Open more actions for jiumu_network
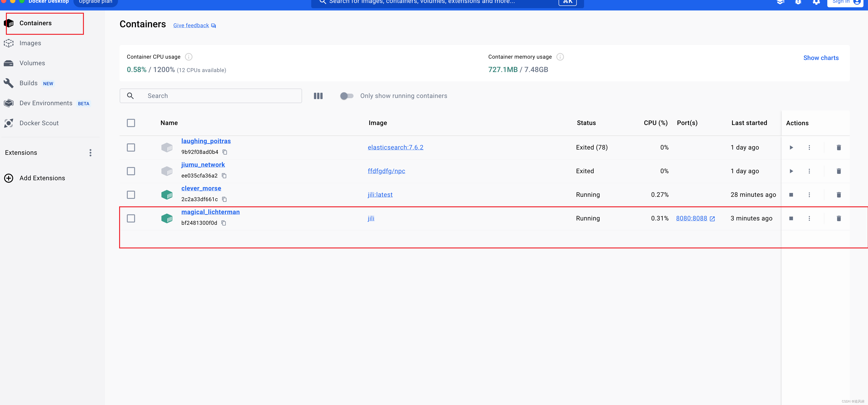The width and height of the screenshot is (868, 405). click(809, 171)
